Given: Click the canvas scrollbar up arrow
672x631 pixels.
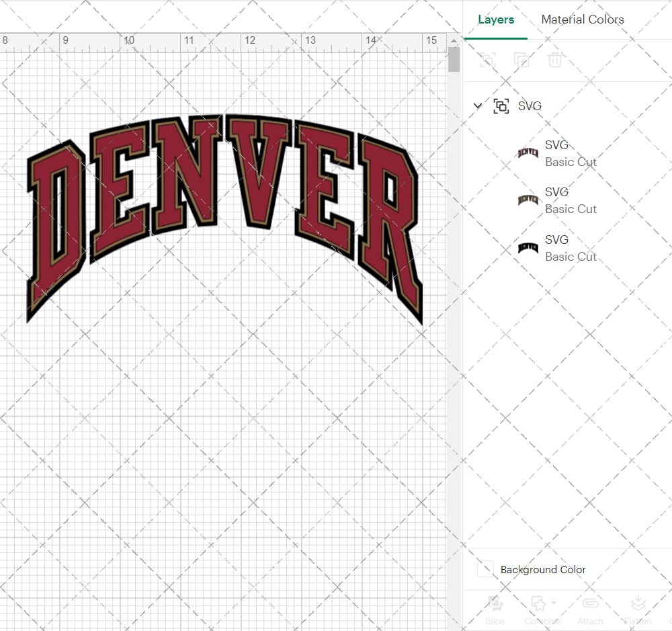Looking at the screenshot, I should (454, 41).
